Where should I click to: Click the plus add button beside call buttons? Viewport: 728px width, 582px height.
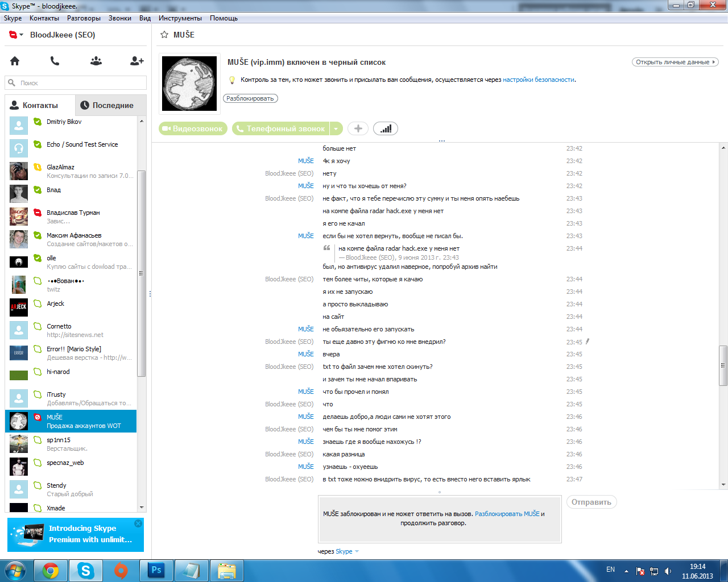tap(358, 128)
